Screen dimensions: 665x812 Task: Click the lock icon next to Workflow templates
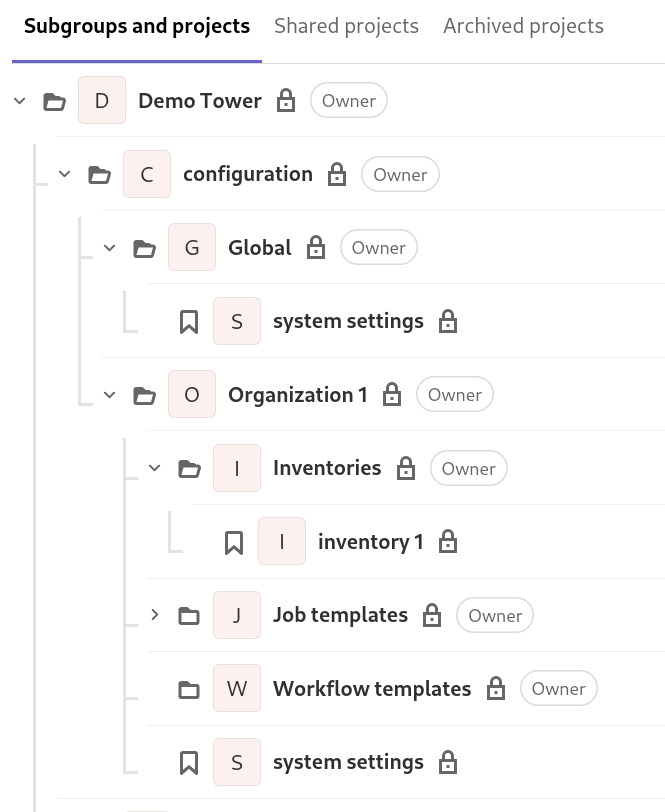[x=496, y=689]
